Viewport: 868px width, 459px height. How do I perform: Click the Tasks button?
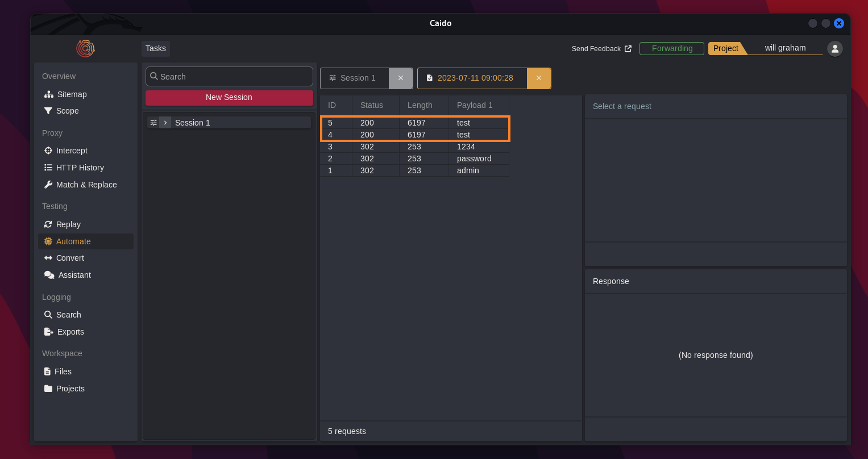[x=156, y=48]
